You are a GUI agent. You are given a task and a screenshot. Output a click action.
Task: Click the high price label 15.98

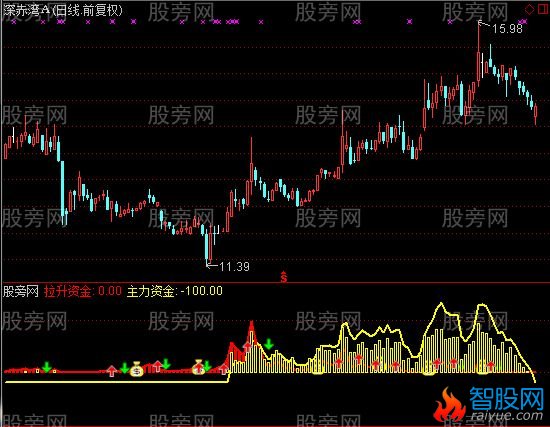507,28
